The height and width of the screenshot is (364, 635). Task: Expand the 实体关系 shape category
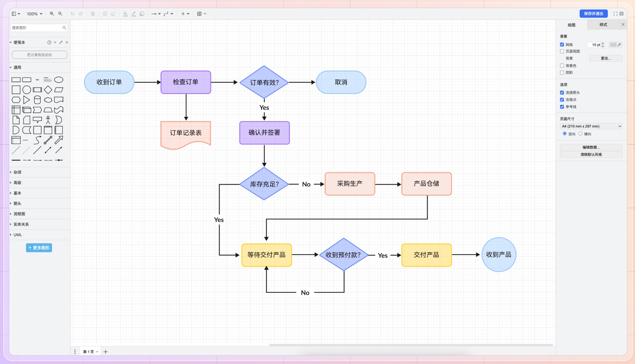39,225
